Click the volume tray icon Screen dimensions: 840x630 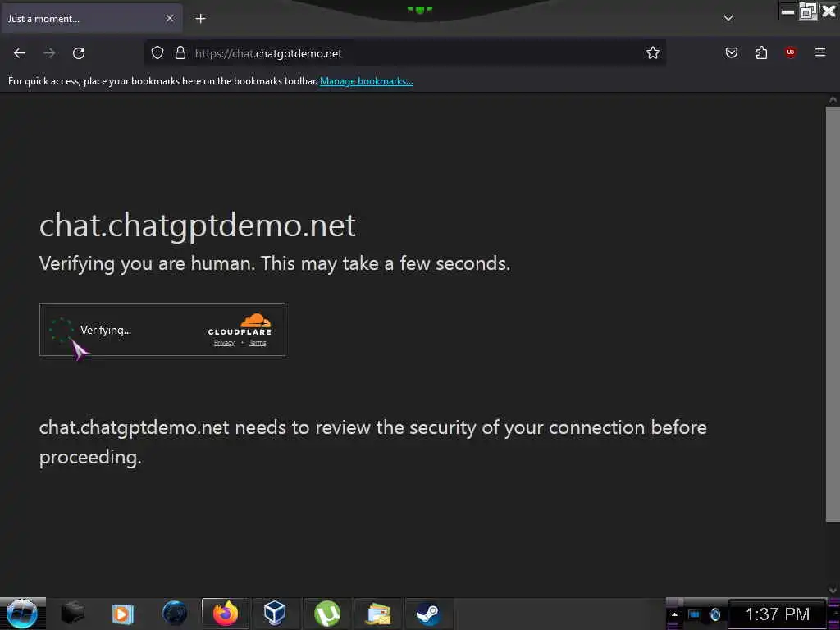[714, 614]
